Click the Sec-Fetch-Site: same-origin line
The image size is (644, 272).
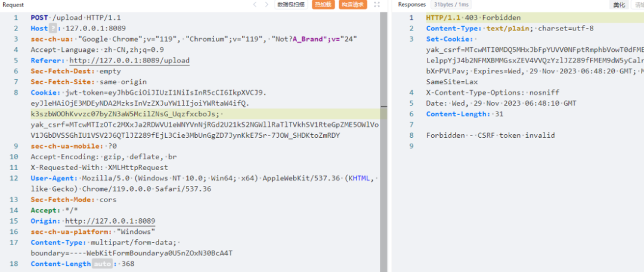click(88, 82)
